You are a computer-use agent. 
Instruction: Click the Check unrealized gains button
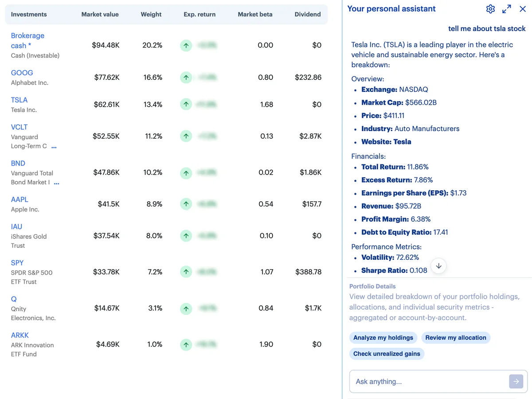(387, 354)
